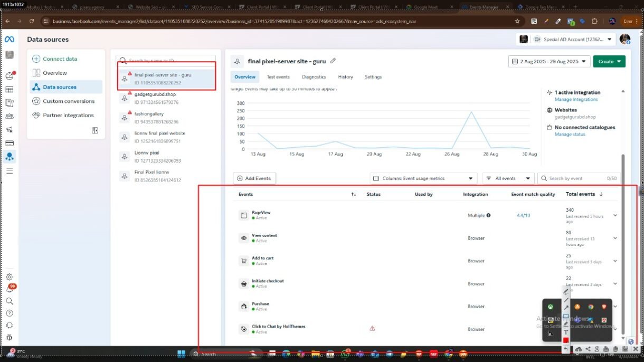
Task: Select the red color swatch in annotation toolbar
Action: (566, 340)
